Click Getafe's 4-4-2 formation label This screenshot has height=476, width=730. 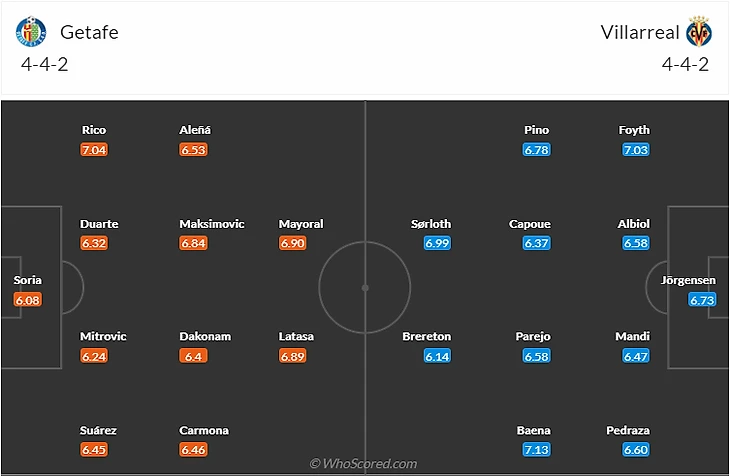click(44, 64)
